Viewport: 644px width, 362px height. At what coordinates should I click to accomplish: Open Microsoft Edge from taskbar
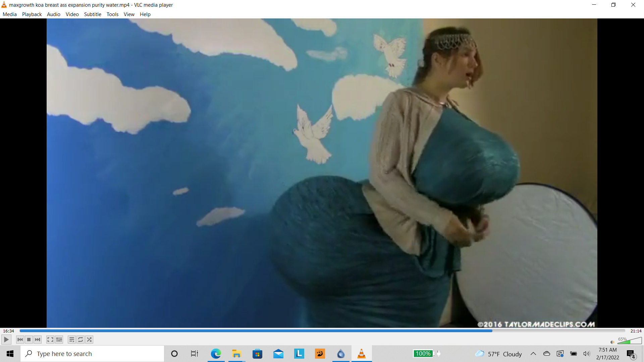(x=216, y=354)
